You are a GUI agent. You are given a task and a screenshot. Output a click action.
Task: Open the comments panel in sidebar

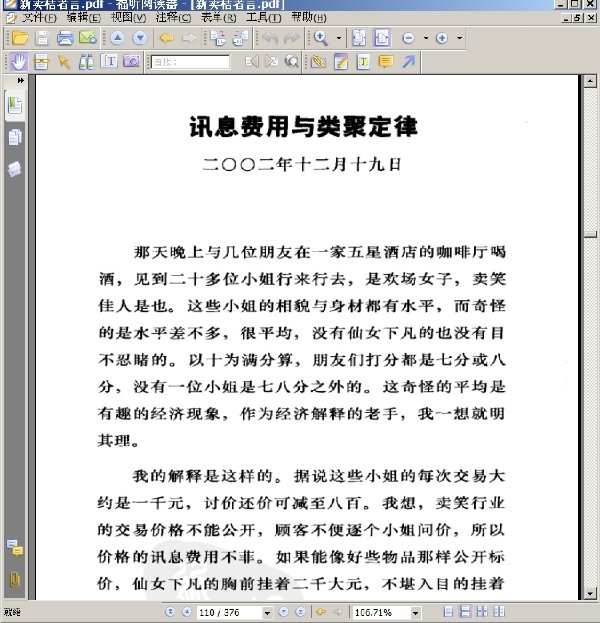(x=15, y=548)
